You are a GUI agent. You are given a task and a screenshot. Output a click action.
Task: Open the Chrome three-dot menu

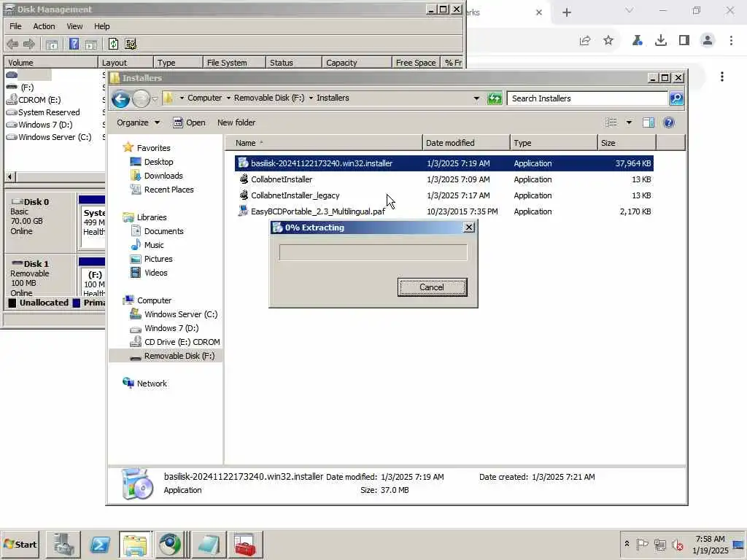tap(731, 41)
